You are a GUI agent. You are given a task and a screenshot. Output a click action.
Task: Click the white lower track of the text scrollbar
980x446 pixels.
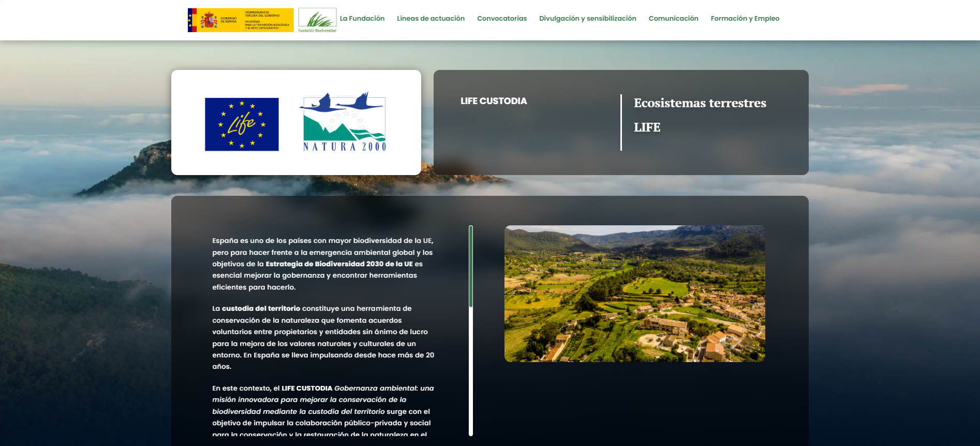click(471, 373)
